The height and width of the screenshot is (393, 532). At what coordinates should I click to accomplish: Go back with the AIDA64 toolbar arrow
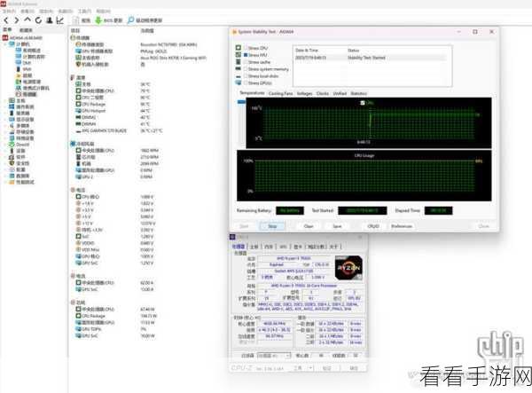[6, 20]
